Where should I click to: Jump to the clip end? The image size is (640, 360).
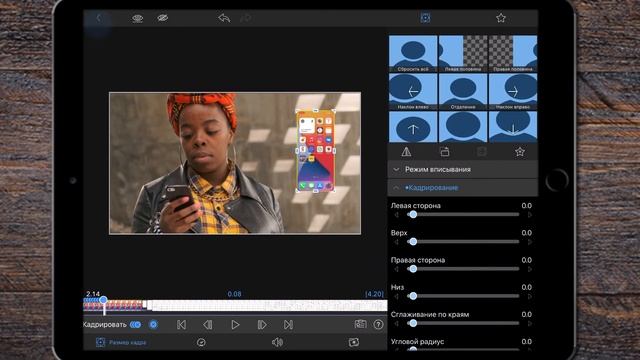(x=288, y=325)
